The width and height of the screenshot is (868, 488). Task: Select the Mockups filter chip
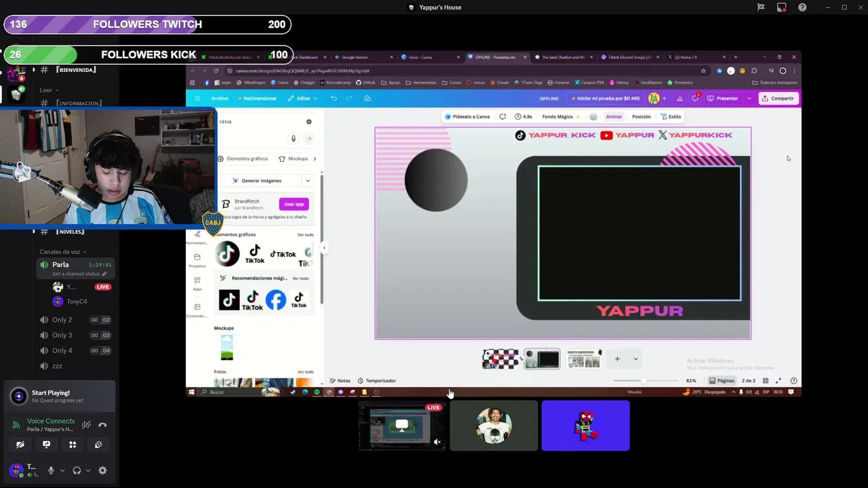(x=293, y=159)
